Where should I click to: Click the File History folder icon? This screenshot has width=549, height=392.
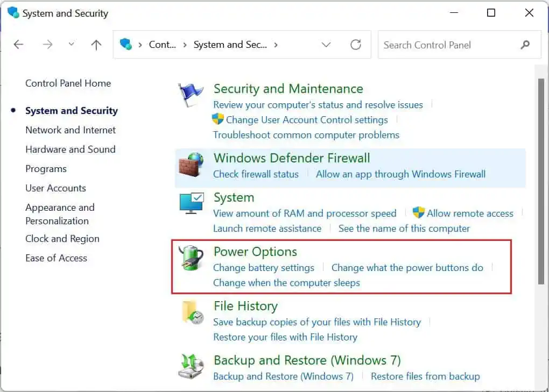tap(193, 312)
